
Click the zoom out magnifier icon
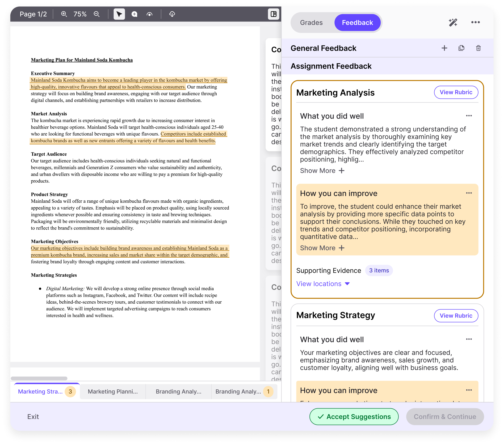(x=97, y=14)
